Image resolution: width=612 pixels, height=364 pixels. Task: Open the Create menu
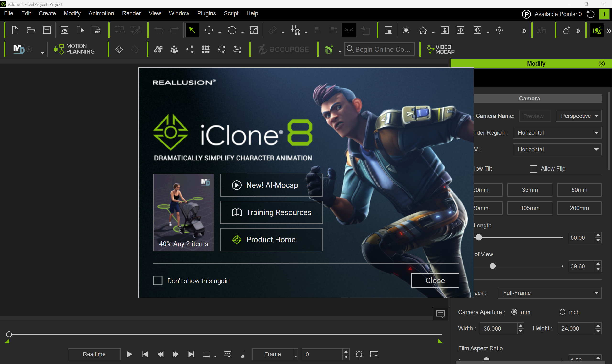[47, 13]
